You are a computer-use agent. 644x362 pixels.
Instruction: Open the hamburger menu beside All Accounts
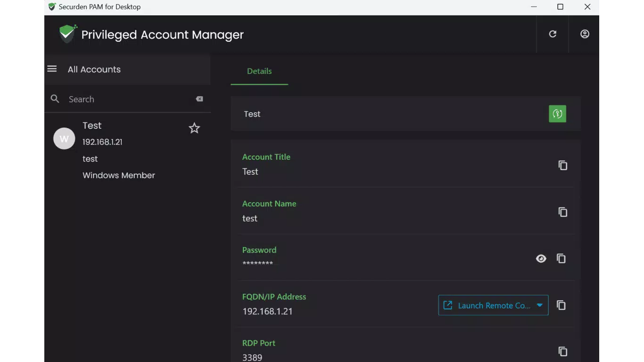click(x=52, y=69)
